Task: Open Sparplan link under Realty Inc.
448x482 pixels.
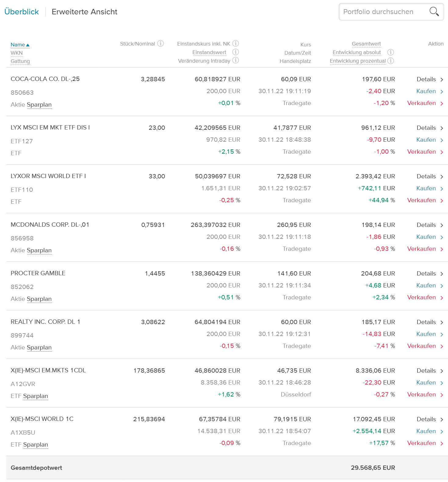Action: coord(39,348)
